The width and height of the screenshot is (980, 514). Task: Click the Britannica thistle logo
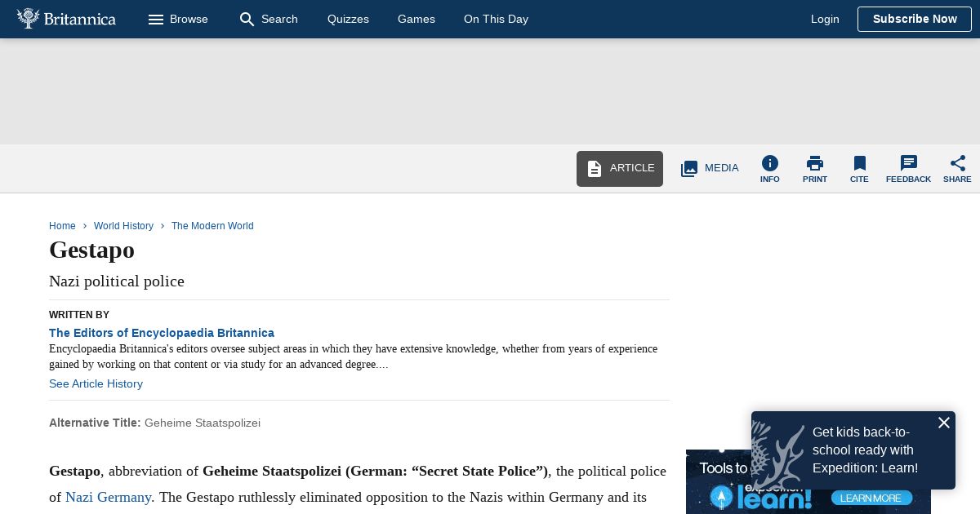coord(28,18)
